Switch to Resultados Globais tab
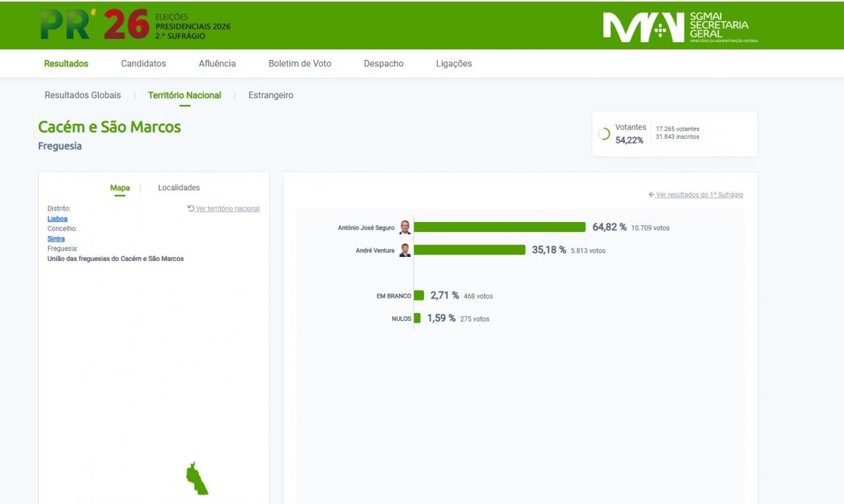 point(83,96)
